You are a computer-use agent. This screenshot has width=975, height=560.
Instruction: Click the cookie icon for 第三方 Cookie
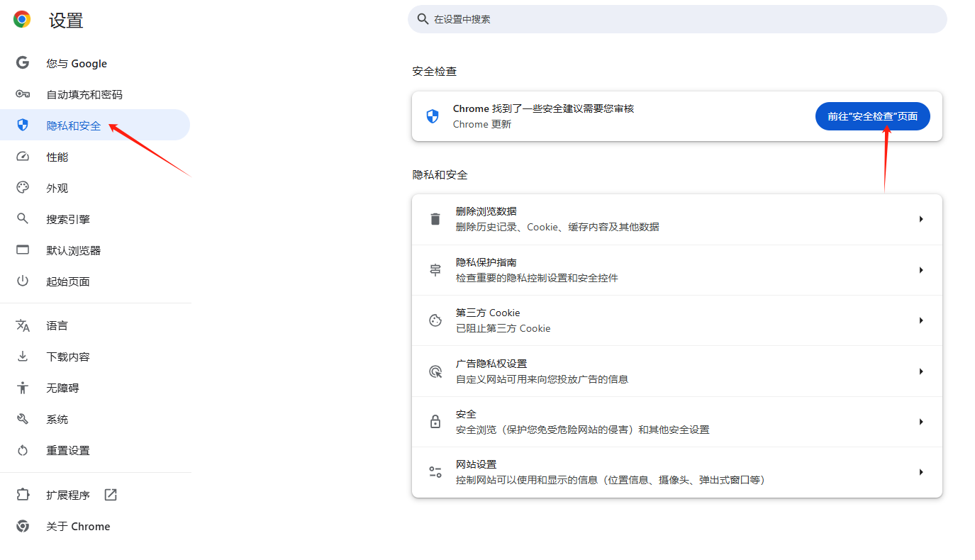tap(435, 320)
